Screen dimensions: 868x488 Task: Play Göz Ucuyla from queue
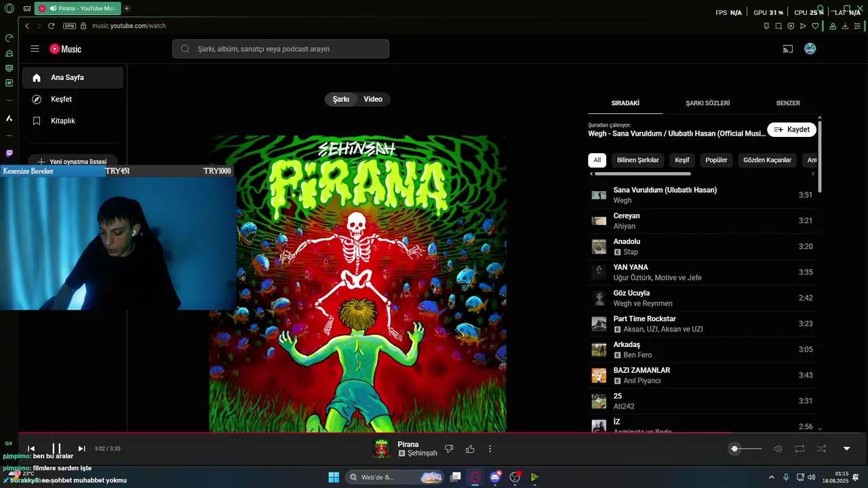tap(702, 298)
